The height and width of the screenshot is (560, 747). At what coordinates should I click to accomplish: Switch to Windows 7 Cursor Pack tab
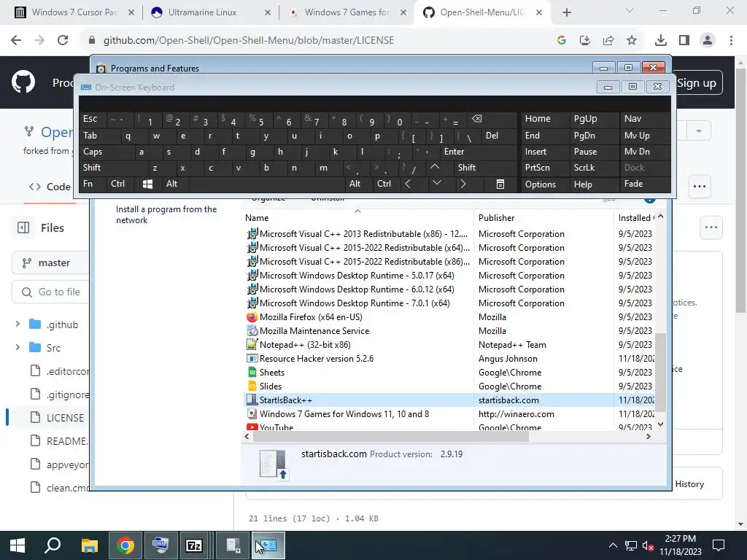(x=74, y=12)
